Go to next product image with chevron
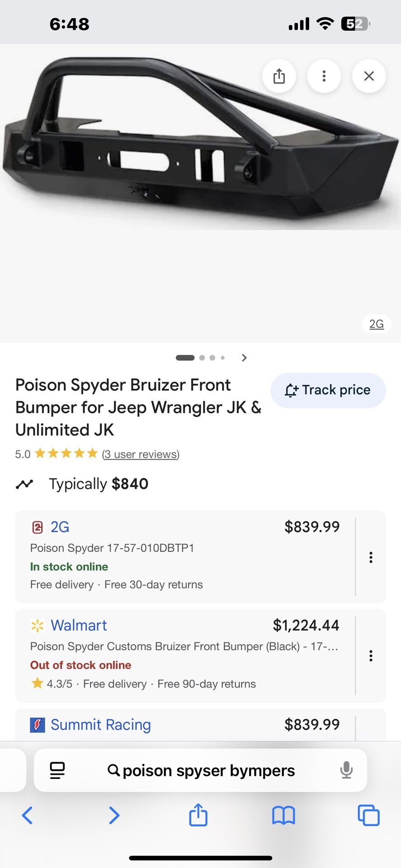401x868 pixels. click(244, 358)
